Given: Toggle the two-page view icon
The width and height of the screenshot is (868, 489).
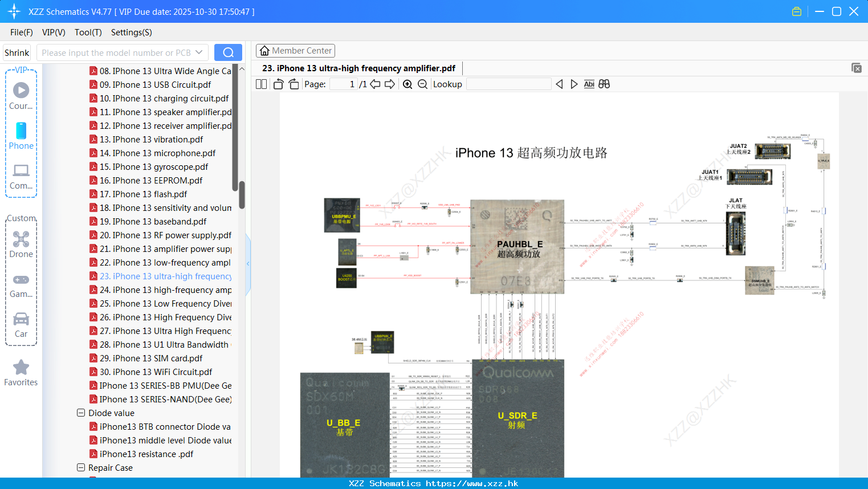Looking at the screenshot, I should click(x=261, y=84).
